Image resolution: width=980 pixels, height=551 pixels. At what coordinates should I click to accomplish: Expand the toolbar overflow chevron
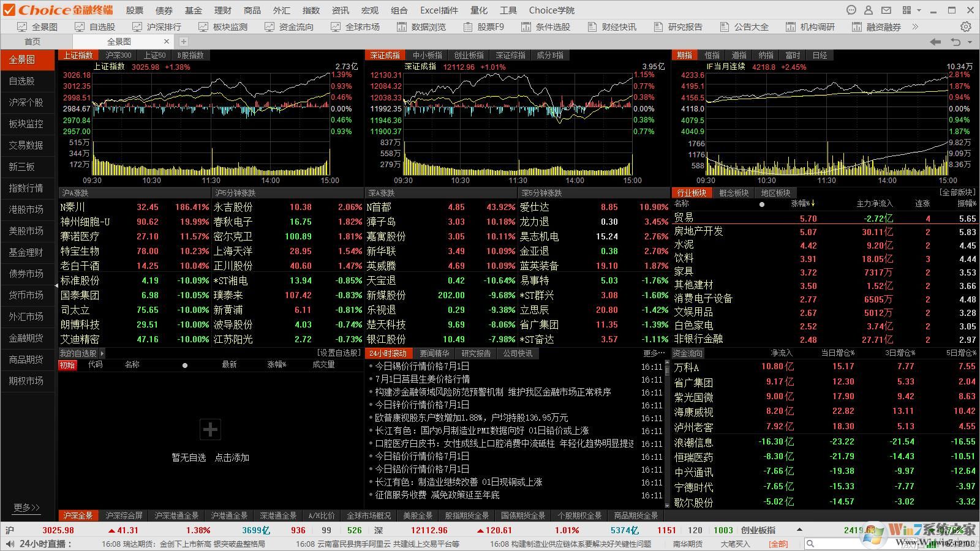click(x=915, y=27)
